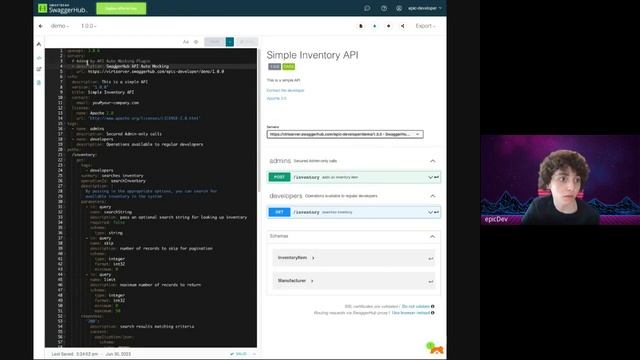Open the blue Save options dropdown arrow
The height and width of the screenshot is (360, 640).
pyautogui.click(x=230, y=42)
